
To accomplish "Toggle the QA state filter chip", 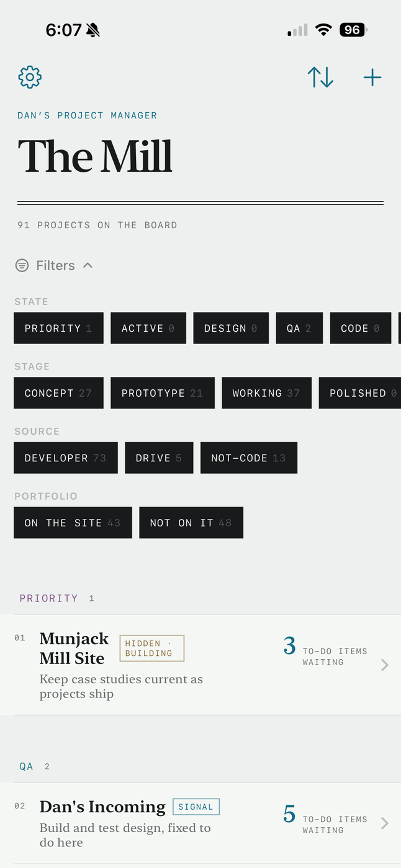I will pos(299,328).
